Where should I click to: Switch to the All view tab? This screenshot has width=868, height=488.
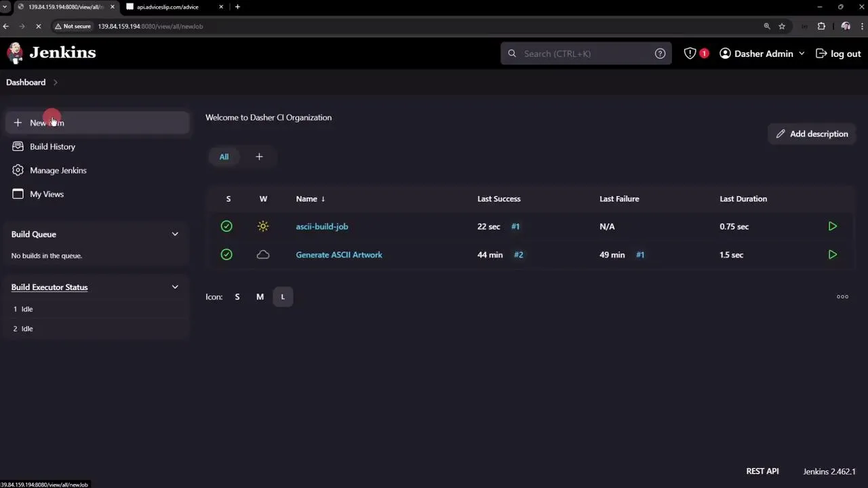click(224, 157)
